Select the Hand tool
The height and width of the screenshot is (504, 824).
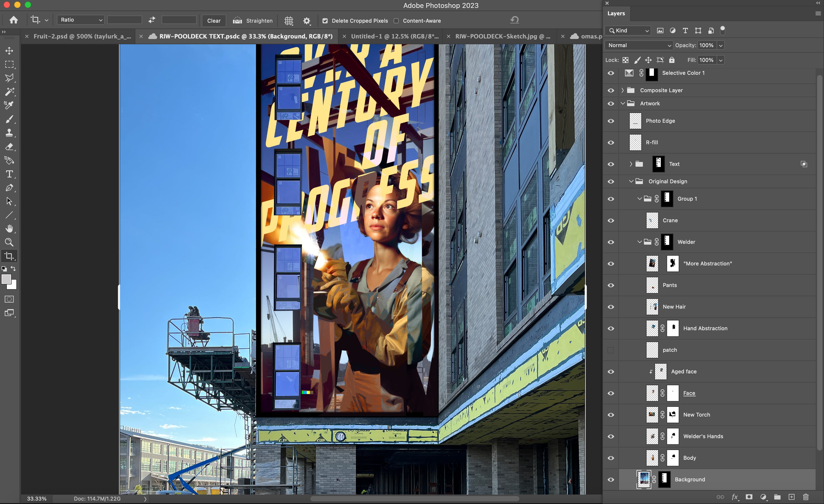9,228
